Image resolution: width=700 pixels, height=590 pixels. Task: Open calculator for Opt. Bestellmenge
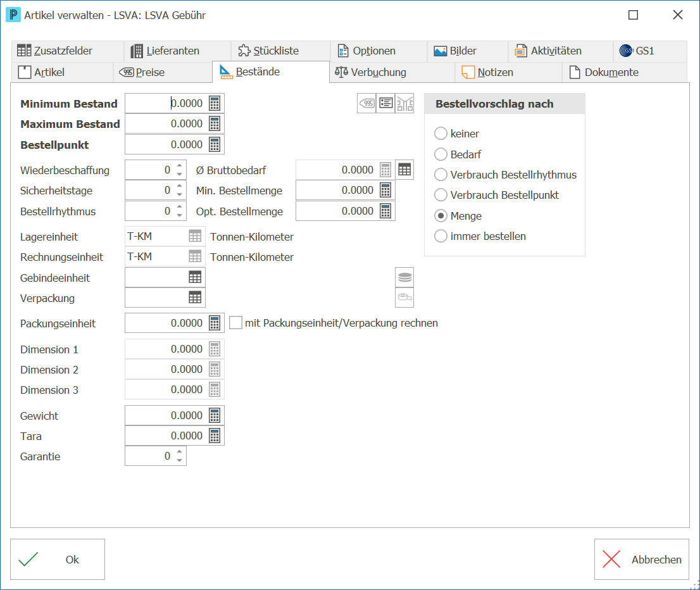(x=385, y=211)
